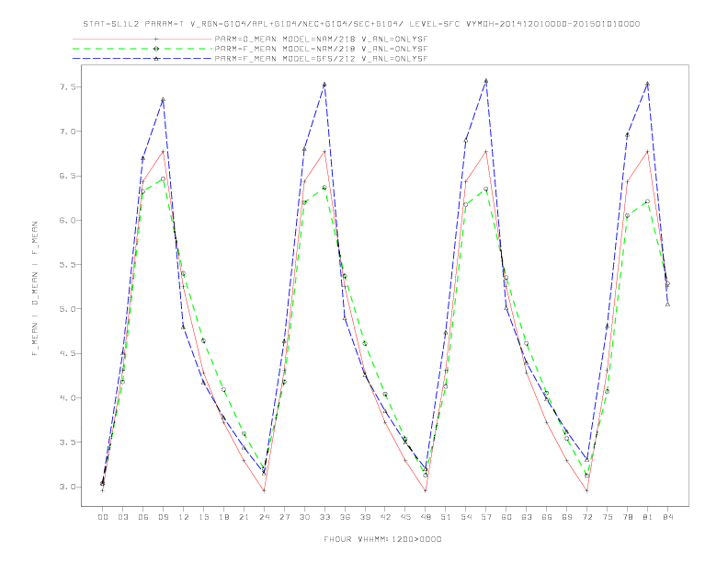Click the 81 forecast hour x-axis label
728x563 pixels.
(x=648, y=517)
